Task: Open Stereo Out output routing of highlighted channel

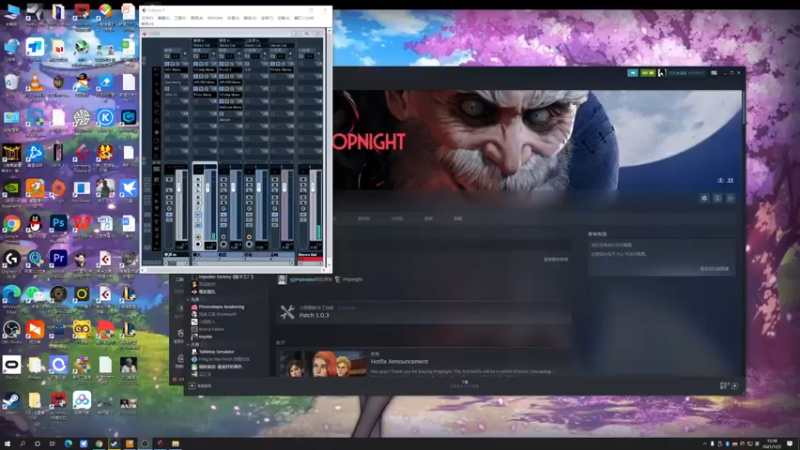Action: tap(205, 45)
